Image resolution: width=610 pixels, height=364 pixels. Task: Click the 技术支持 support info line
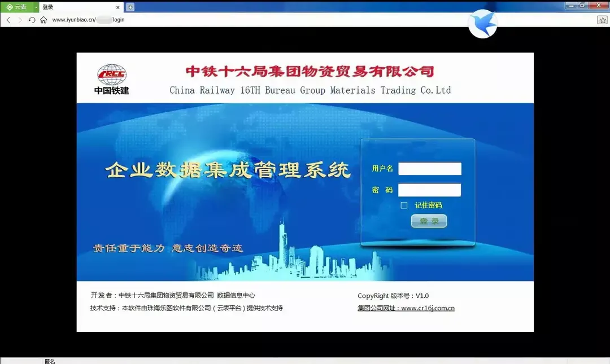(x=186, y=308)
